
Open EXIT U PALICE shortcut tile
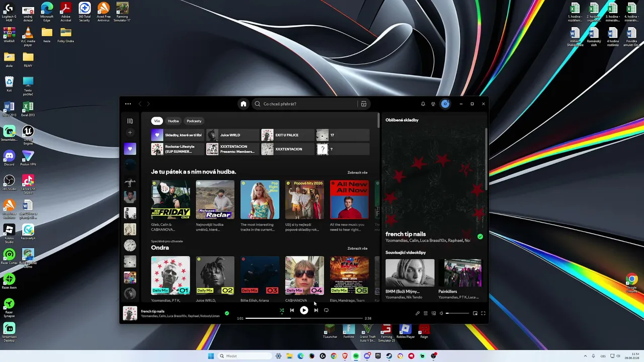[287, 135]
